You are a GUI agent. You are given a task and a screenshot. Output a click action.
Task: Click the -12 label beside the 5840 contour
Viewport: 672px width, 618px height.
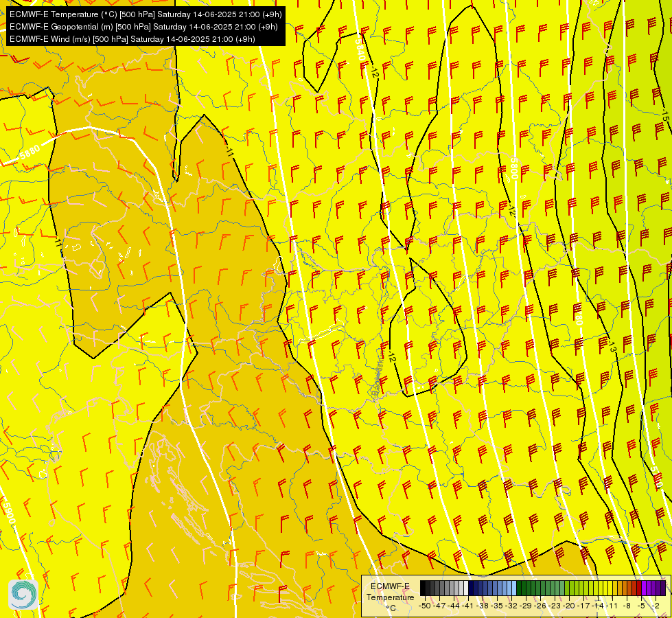[x=375, y=72]
